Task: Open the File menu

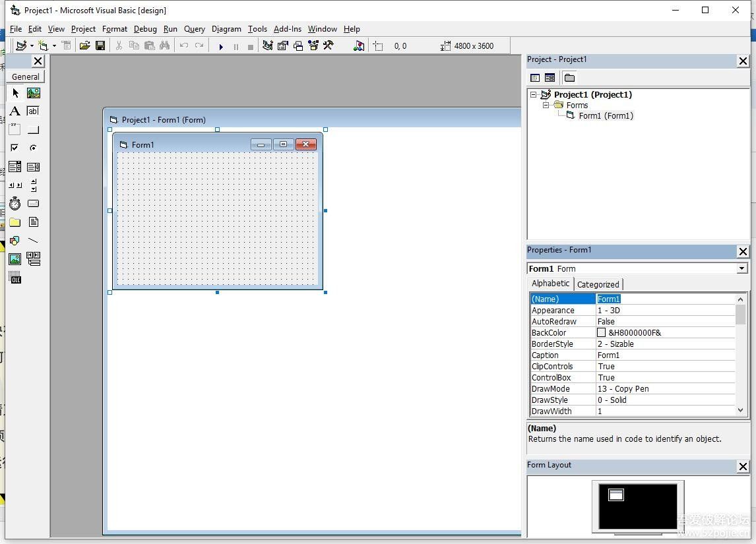Action: pyautogui.click(x=15, y=29)
